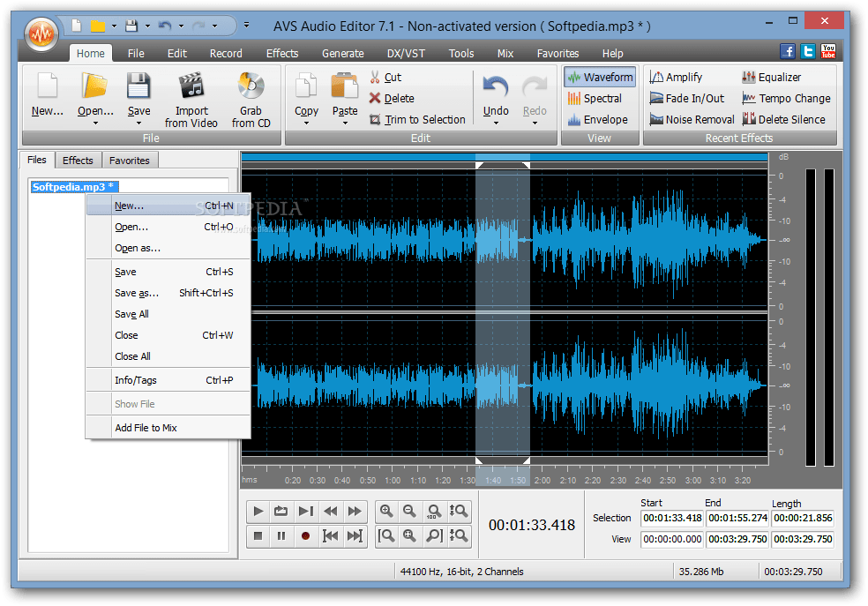This screenshot has height=606, width=868.
Task: Open the Fade In/Out effect
Action: point(687,99)
